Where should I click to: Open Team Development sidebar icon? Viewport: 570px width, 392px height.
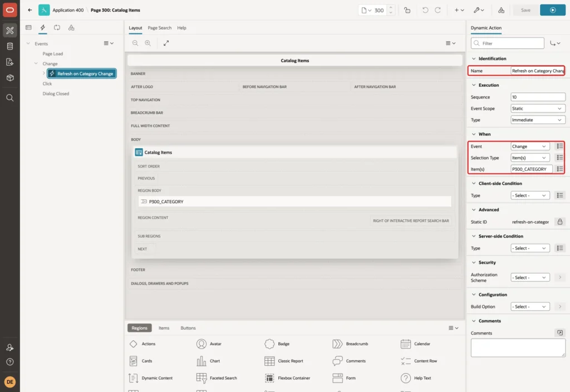(10, 62)
